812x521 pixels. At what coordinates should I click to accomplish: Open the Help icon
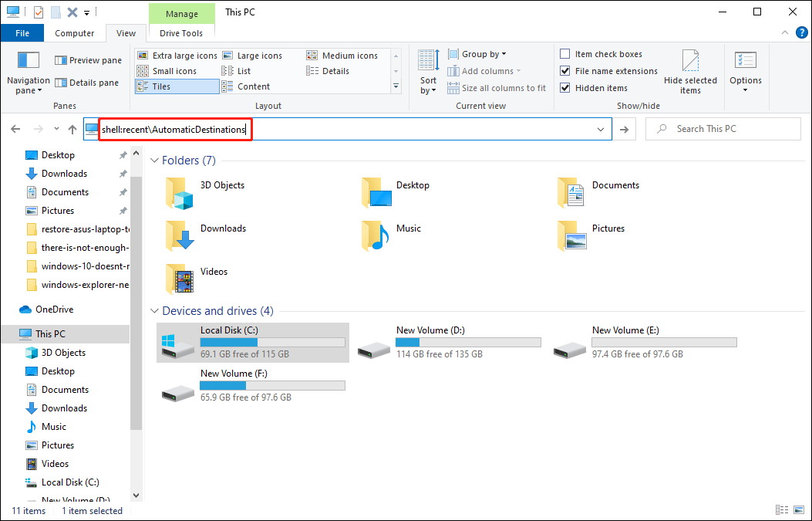(801, 32)
